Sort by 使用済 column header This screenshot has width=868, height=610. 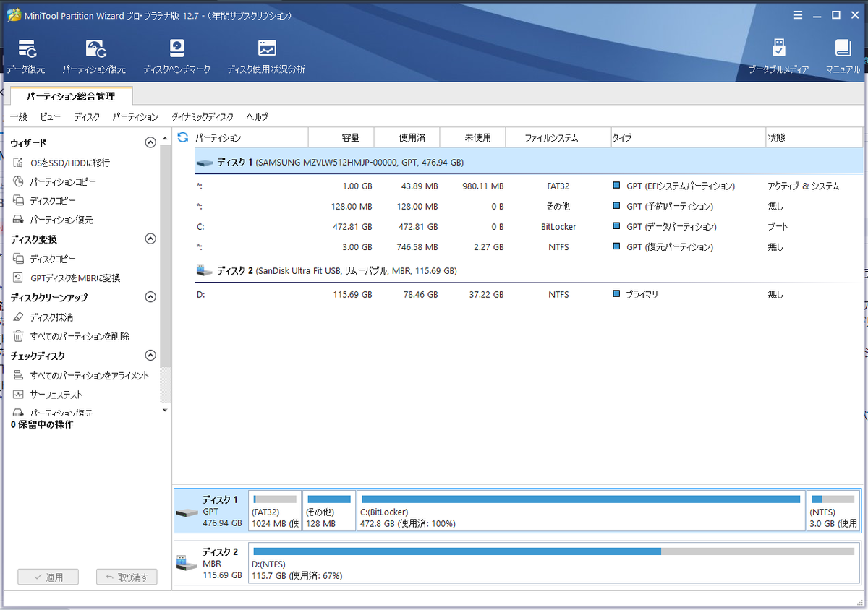(x=407, y=137)
